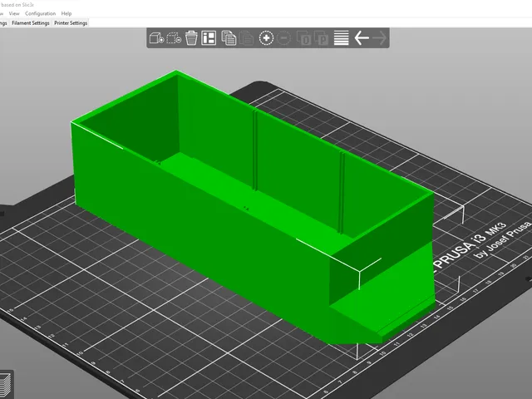Click the Remove instance minus icon
The image size is (532, 399).
284,38
